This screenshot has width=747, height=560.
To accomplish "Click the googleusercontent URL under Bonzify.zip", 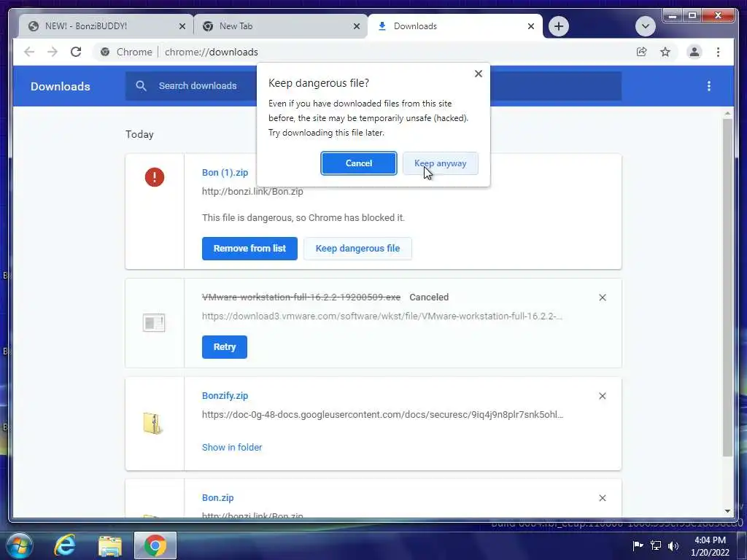I will click(x=382, y=414).
